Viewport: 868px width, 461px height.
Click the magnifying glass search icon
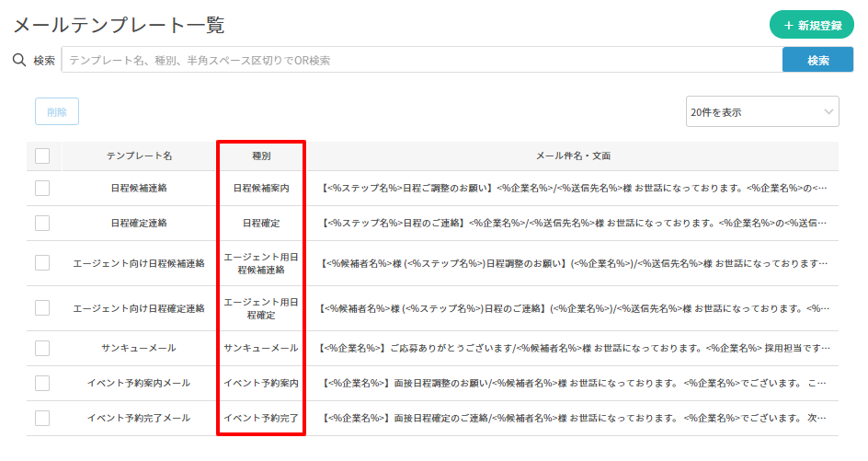coord(18,61)
